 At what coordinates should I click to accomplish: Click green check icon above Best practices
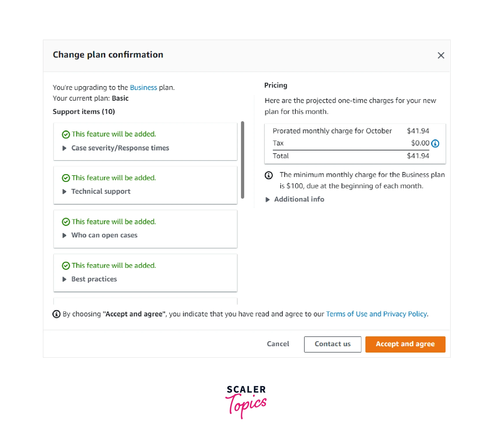pos(66,266)
